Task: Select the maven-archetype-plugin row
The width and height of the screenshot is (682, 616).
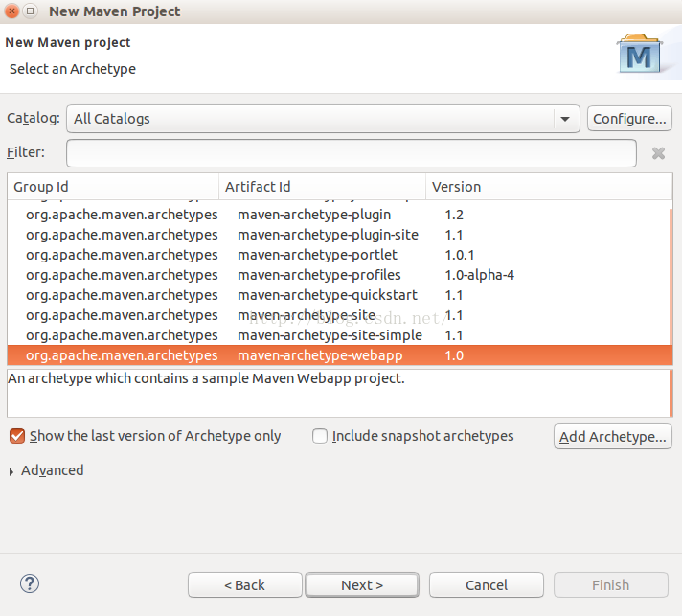Action: (x=338, y=215)
